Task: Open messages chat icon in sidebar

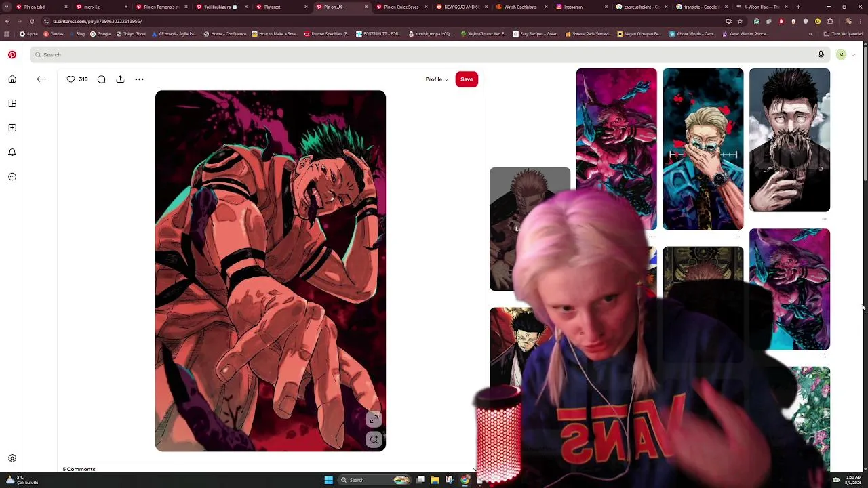Action: coord(12,177)
